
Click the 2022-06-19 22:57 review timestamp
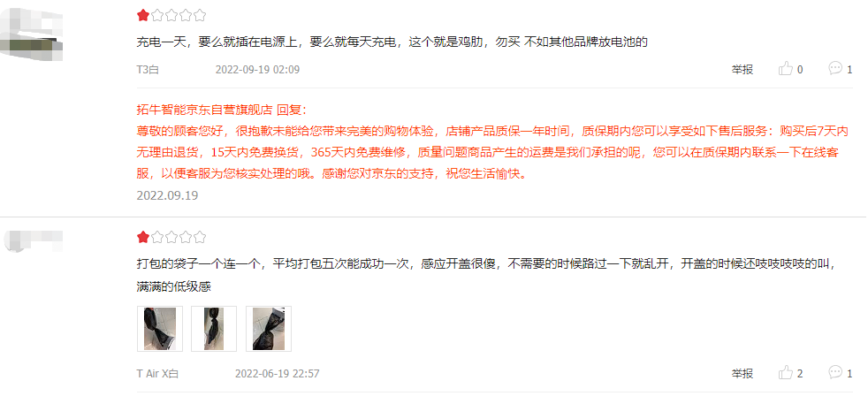coord(278,374)
